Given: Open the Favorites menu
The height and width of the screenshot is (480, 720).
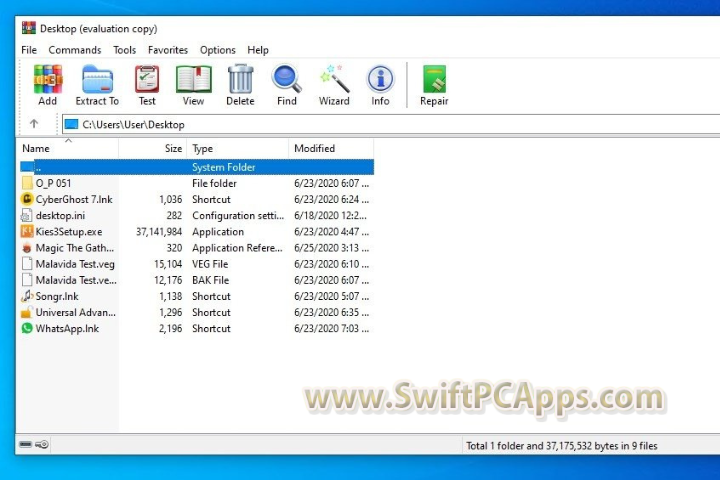Looking at the screenshot, I should point(168,50).
